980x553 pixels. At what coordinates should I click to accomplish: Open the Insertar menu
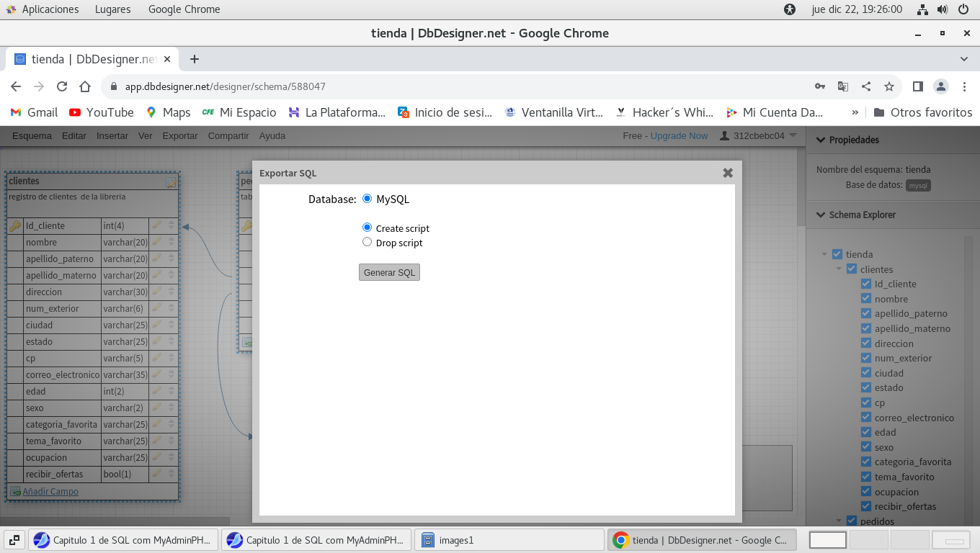pyautogui.click(x=112, y=135)
